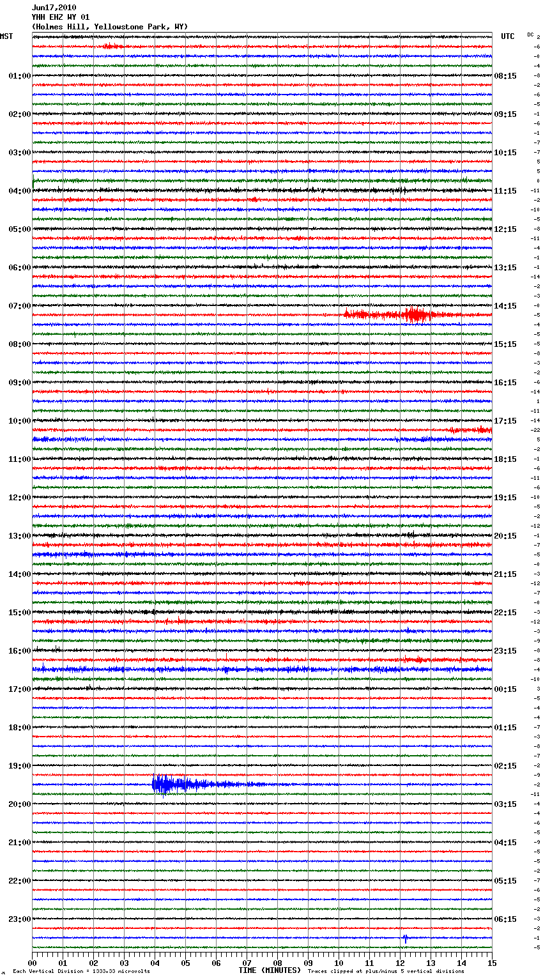Click the small blue spike on the 23:00 hour trace
This screenshot has width=543, height=980.
pyautogui.click(x=405, y=938)
